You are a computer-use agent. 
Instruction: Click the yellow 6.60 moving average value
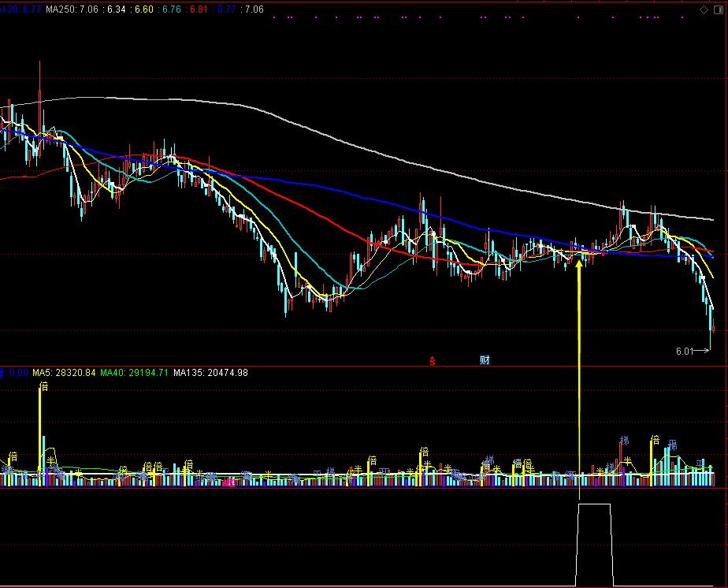click(144, 9)
